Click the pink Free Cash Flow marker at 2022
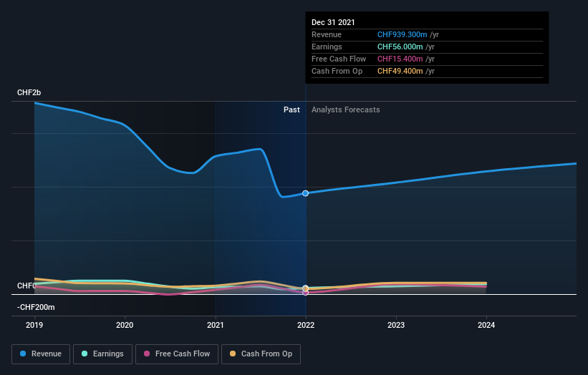The image size is (588, 375). [306, 293]
